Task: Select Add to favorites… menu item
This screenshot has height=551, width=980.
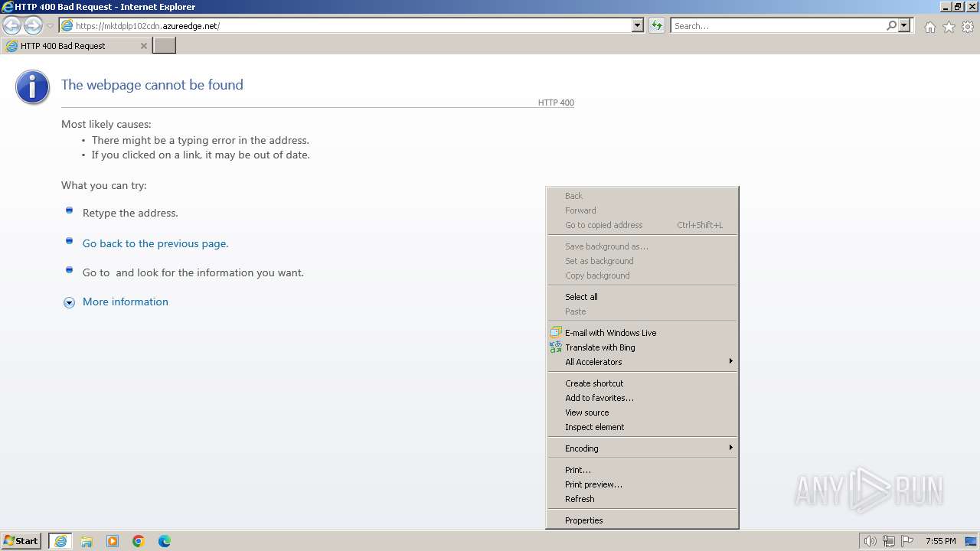Action: click(642, 398)
